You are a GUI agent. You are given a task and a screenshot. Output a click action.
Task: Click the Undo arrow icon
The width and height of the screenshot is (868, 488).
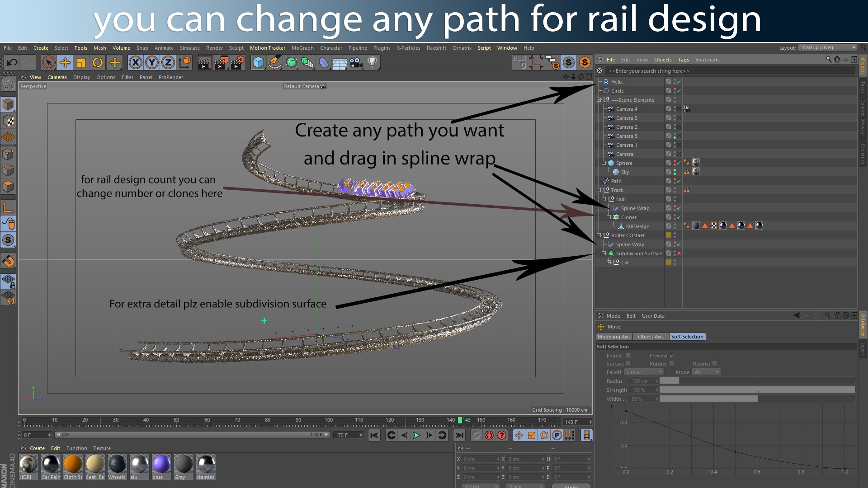click(12, 62)
